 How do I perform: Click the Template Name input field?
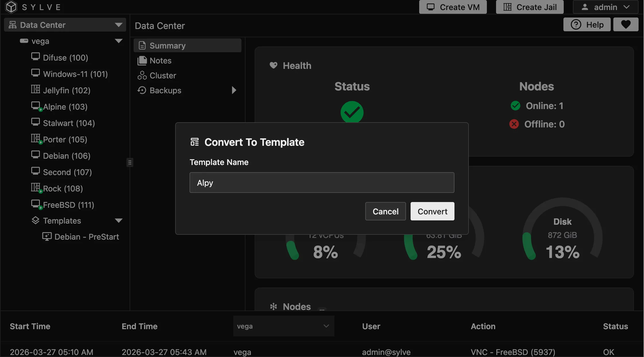321,183
